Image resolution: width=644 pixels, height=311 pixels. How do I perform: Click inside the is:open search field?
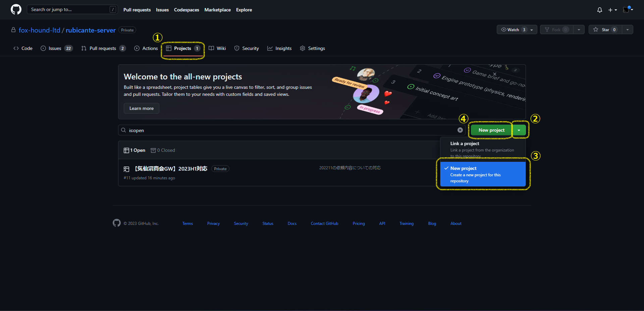point(235,130)
